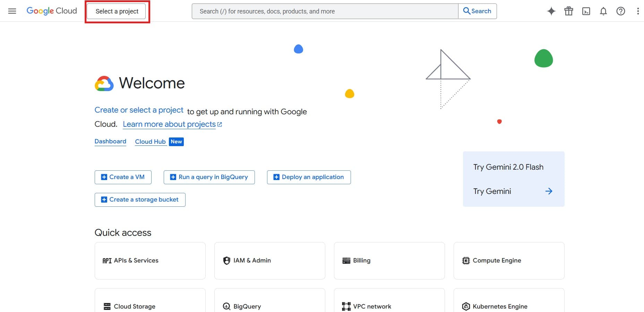644x312 pixels.
Task: Click the BigQuery magnifier icon
Action: tap(226, 306)
